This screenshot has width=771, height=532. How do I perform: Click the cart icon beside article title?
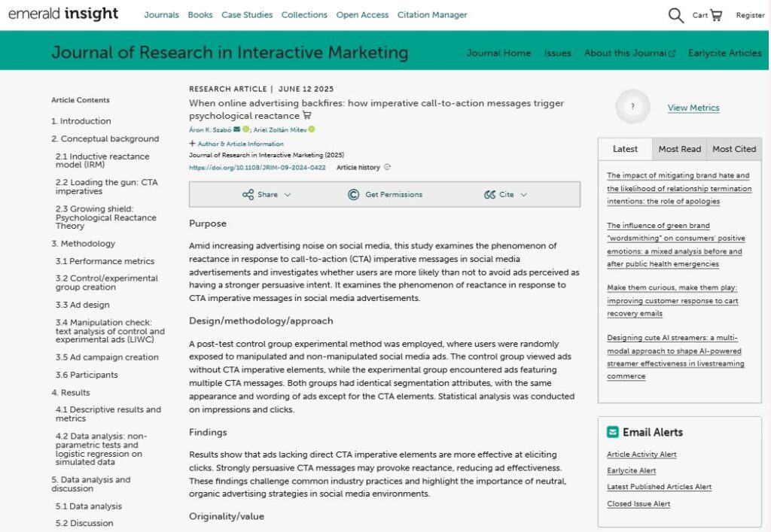coord(306,116)
